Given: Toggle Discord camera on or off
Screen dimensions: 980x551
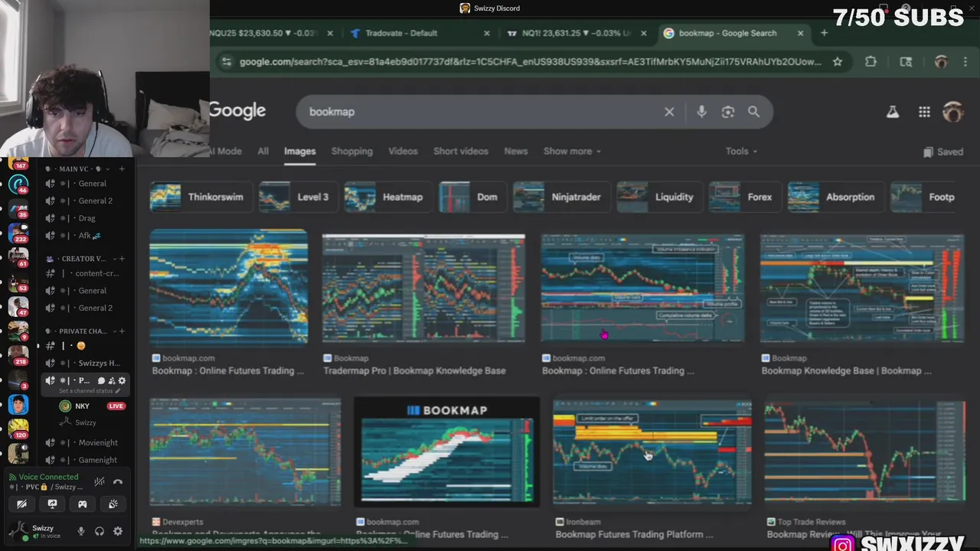Looking at the screenshot, I should tap(21, 504).
